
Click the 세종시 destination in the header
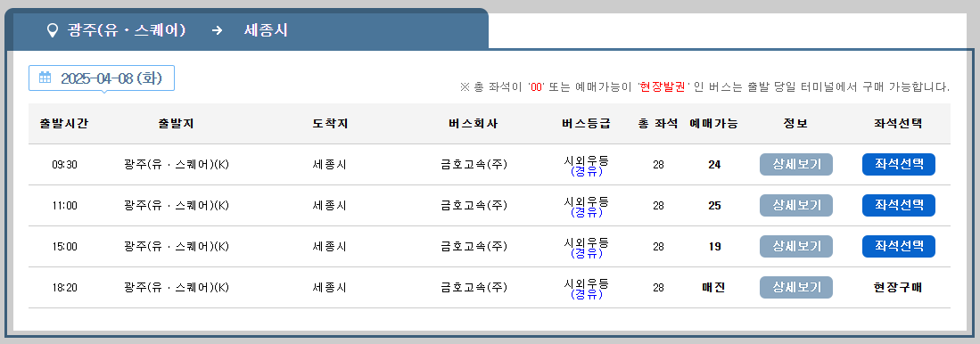[x=266, y=30]
